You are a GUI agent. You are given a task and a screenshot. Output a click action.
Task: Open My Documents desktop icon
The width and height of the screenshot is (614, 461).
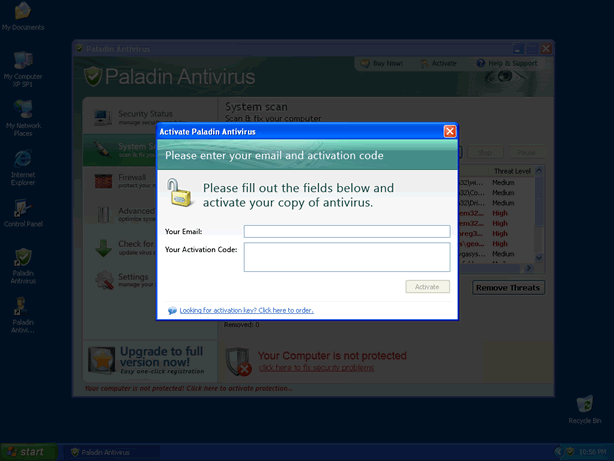[22, 13]
